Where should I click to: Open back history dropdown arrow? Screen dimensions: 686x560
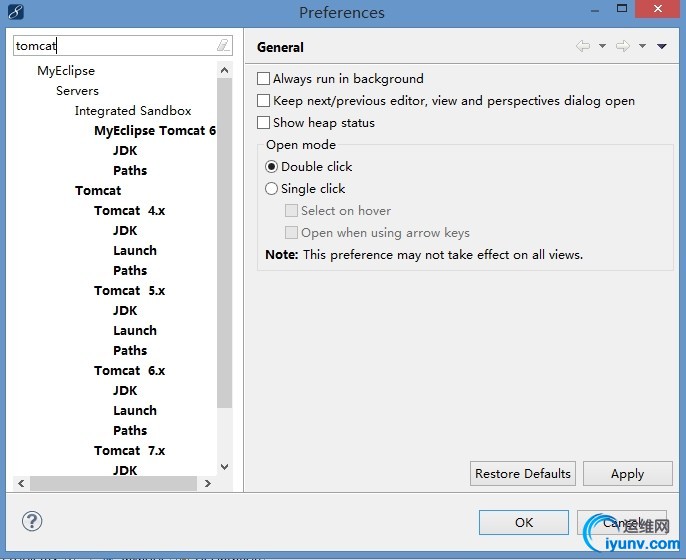(602, 46)
